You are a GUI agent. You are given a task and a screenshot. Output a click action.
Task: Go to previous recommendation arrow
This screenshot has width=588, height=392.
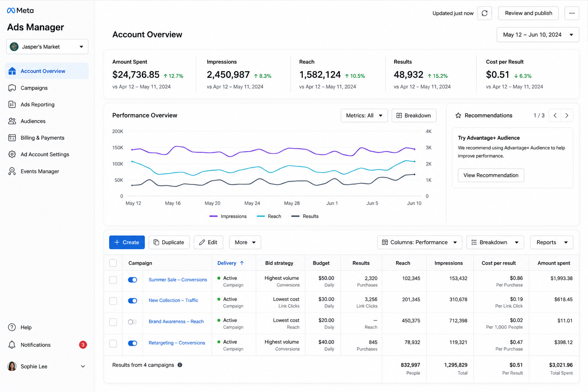[555, 115]
